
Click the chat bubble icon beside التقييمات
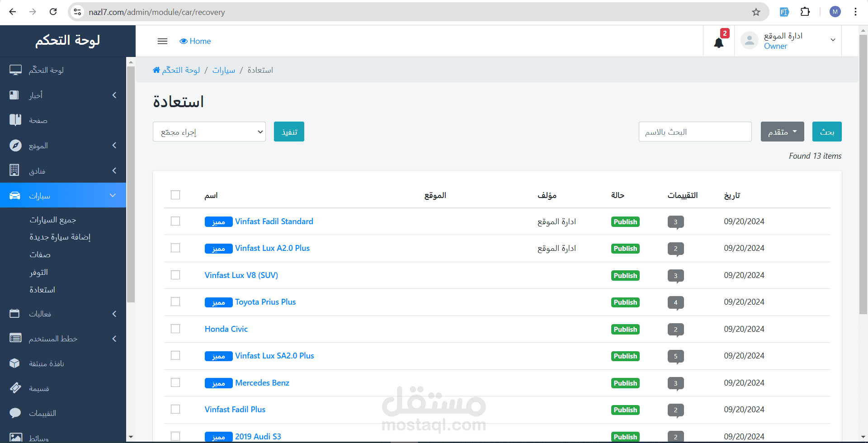[x=15, y=413]
